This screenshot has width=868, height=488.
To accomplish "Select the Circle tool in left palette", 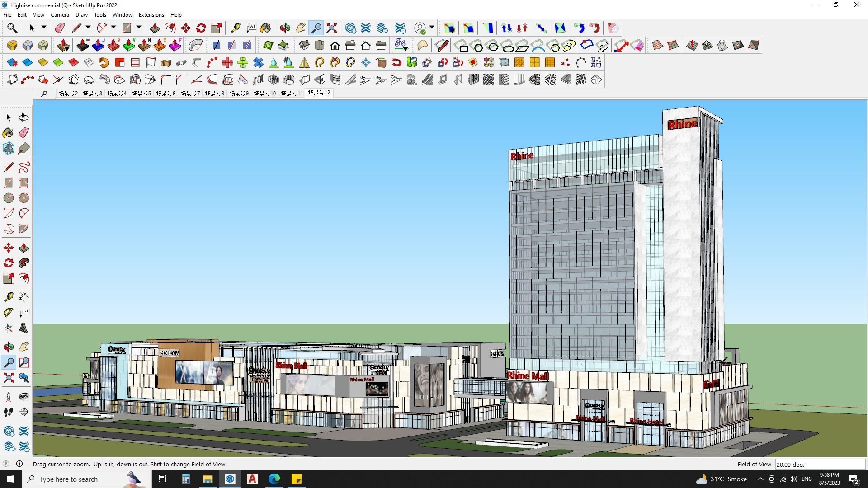I will pos(9,198).
